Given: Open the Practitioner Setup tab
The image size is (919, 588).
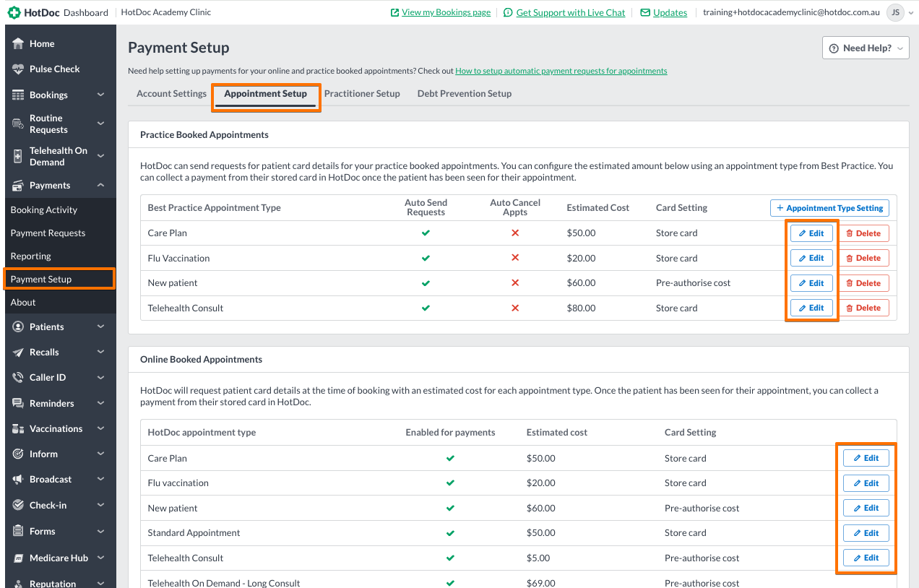Looking at the screenshot, I should tap(362, 93).
